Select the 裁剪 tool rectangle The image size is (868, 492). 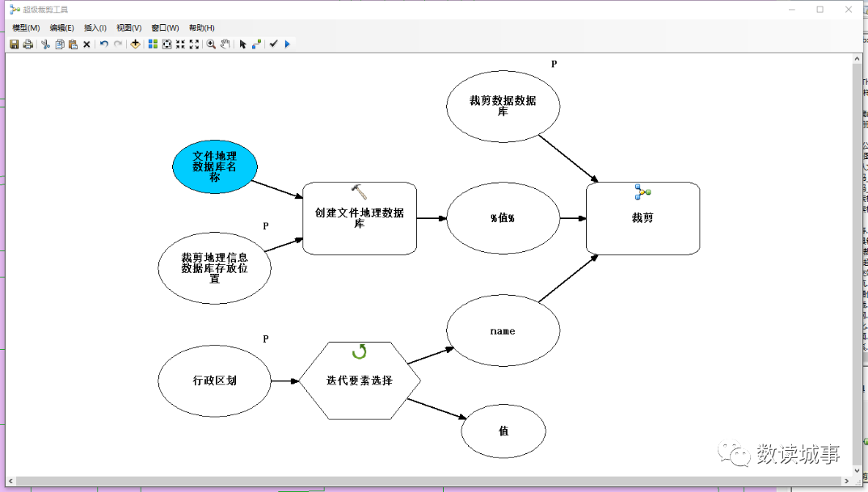click(643, 219)
